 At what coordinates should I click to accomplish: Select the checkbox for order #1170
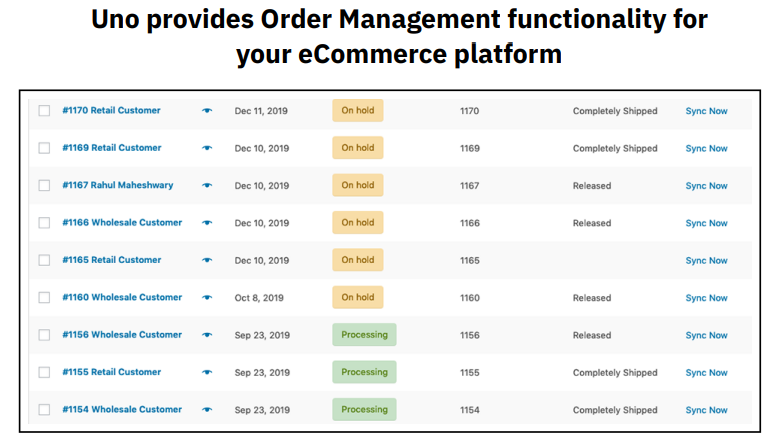tap(44, 111)
